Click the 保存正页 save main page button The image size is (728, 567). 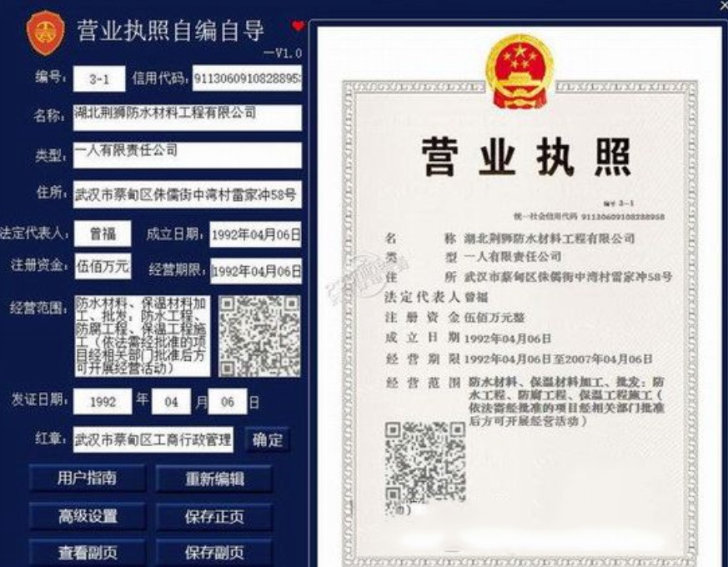[x=214, y=516]
